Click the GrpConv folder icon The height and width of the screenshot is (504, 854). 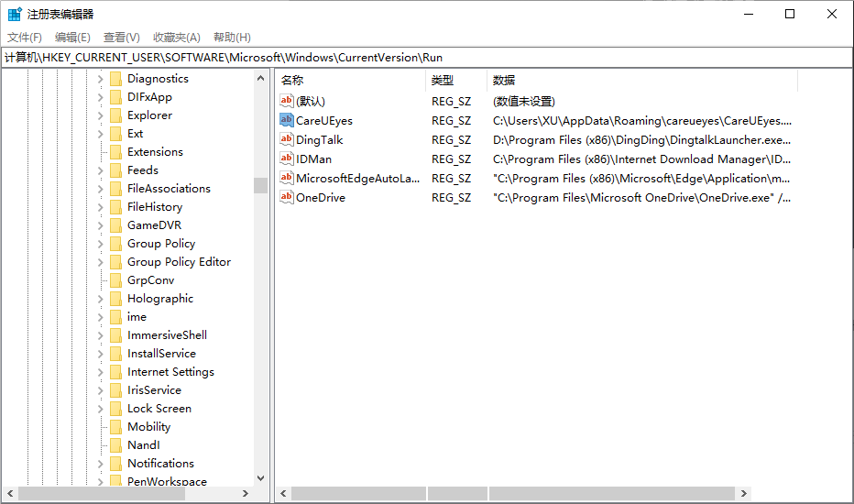coord(115,280)
